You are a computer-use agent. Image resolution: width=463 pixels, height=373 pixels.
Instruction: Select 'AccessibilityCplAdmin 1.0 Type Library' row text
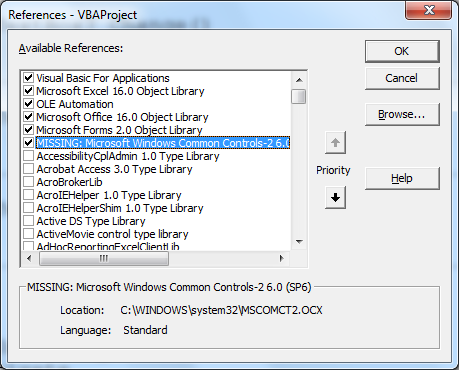pos(128,156)
